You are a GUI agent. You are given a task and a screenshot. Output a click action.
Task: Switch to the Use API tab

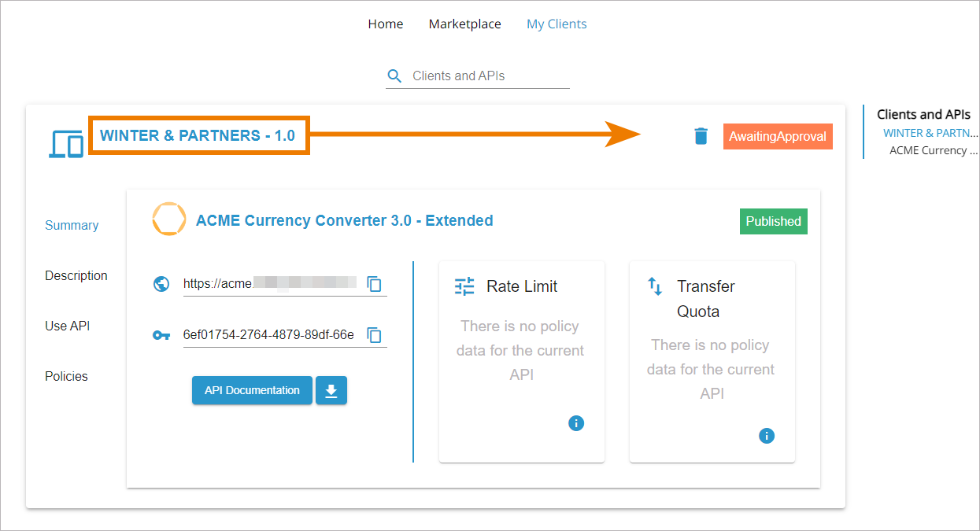[x=68, y=326]
